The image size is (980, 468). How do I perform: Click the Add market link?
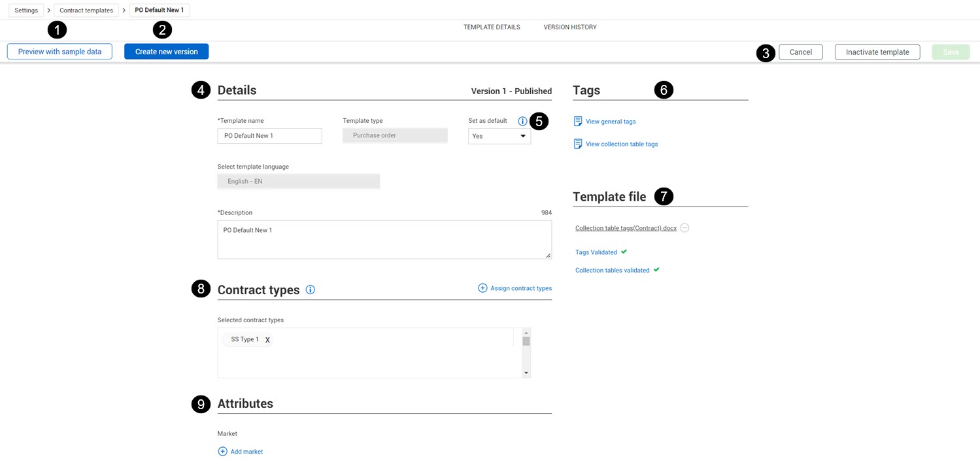pos(246,452)
